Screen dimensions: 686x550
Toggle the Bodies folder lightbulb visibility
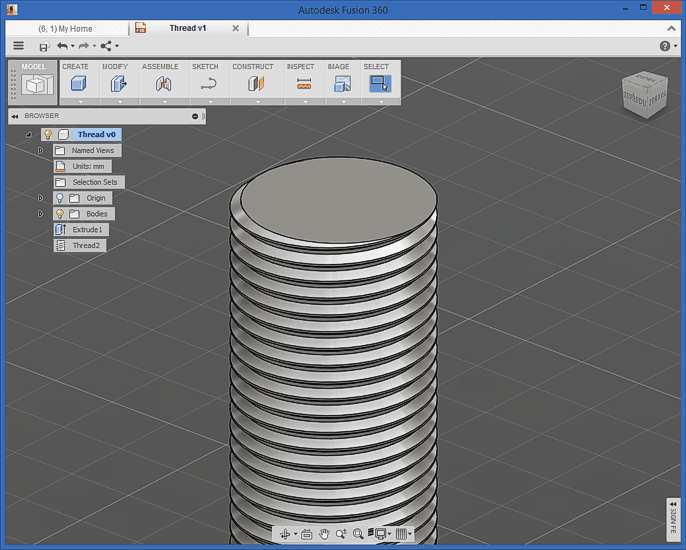click(x=59, y=214)
